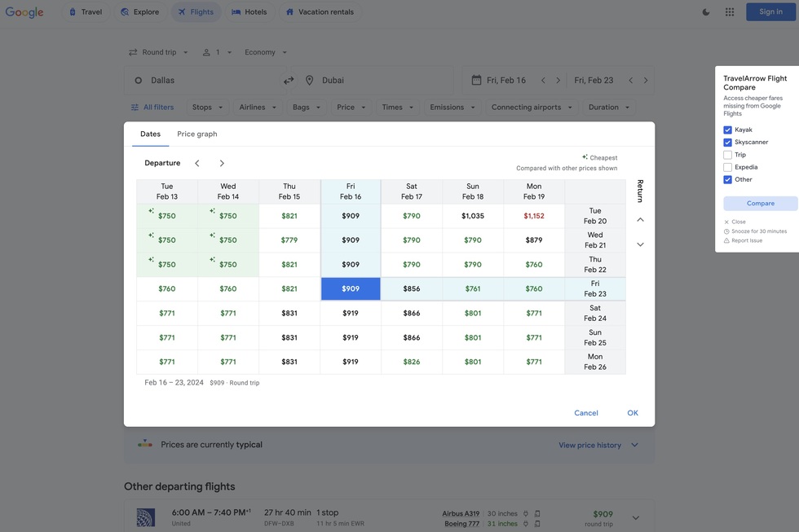Open the Times filter dropdown
The height and width of the screenshot is (532, 799).
398,108
